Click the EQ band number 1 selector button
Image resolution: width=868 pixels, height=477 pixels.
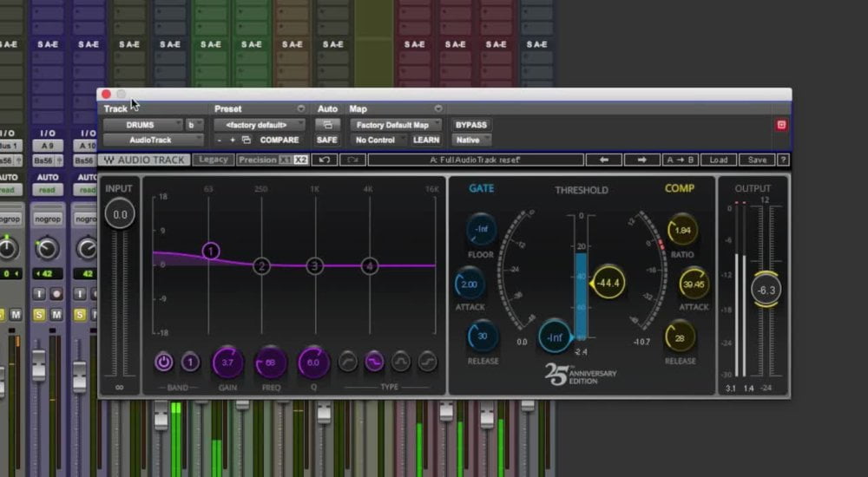point(190,363)
